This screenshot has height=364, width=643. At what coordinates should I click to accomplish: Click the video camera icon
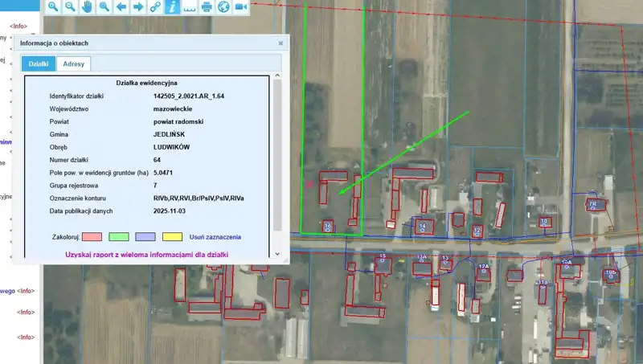240,7
